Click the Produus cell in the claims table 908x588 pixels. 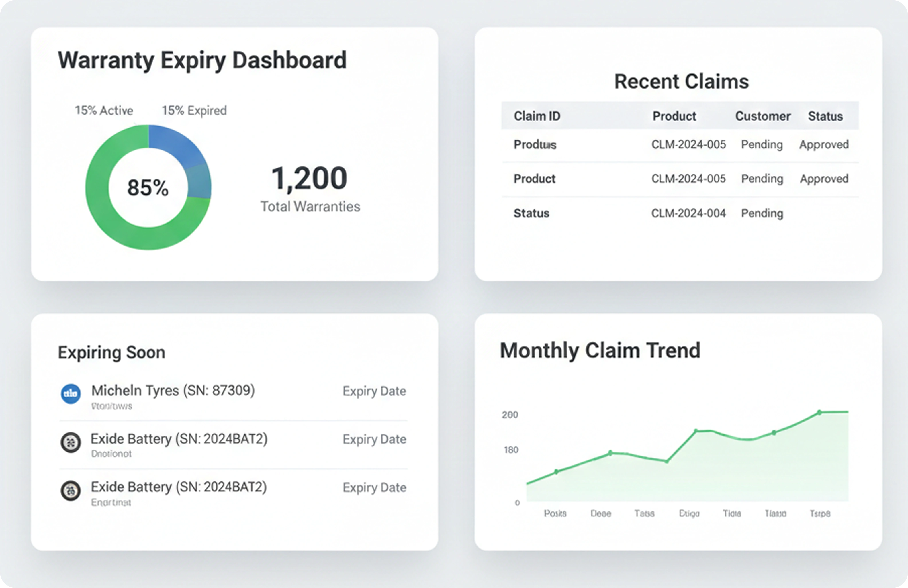click(535, 144)
